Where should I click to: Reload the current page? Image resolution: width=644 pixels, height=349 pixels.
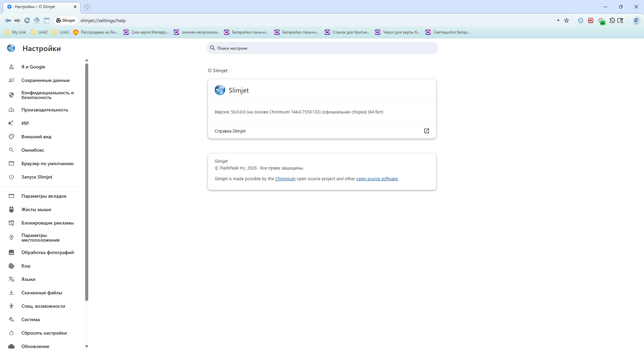click(x=27, y=20)
